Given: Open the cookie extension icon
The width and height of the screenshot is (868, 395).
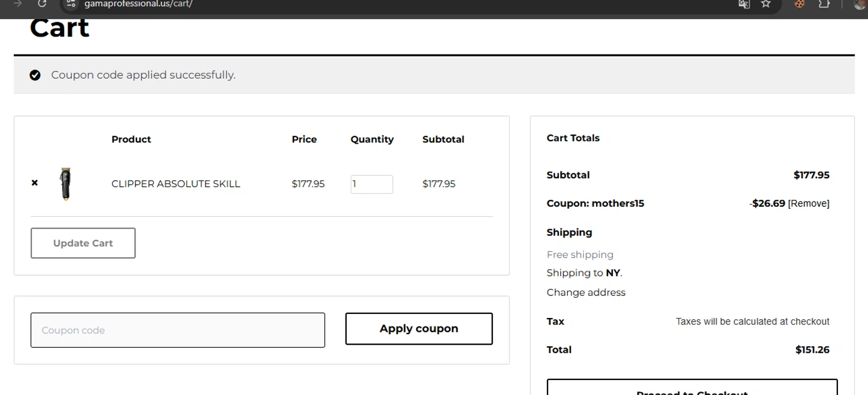Looking at the screenshot, I should point(800,4).
